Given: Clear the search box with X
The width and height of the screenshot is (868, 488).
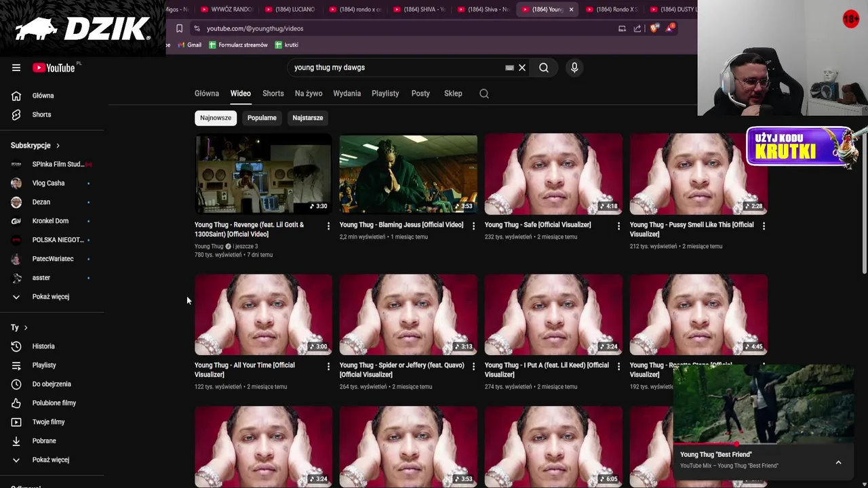Looking at the screenshot, I should tap(522, 68).
